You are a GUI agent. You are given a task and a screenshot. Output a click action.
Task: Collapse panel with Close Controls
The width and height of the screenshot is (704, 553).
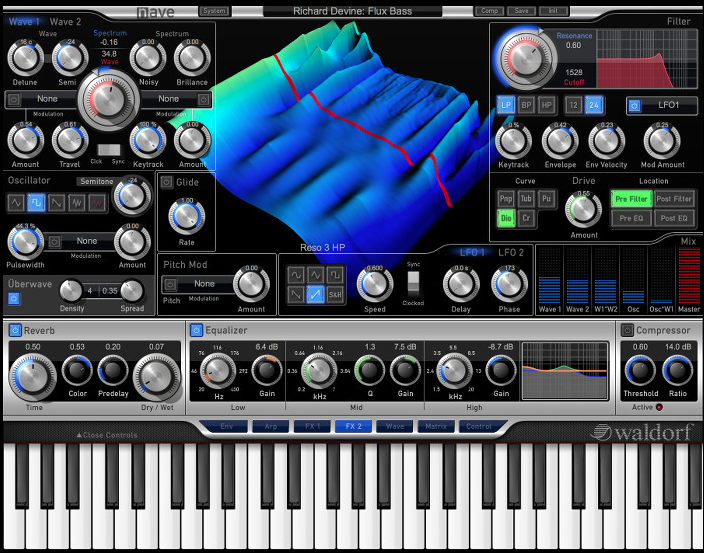(107, 435)
